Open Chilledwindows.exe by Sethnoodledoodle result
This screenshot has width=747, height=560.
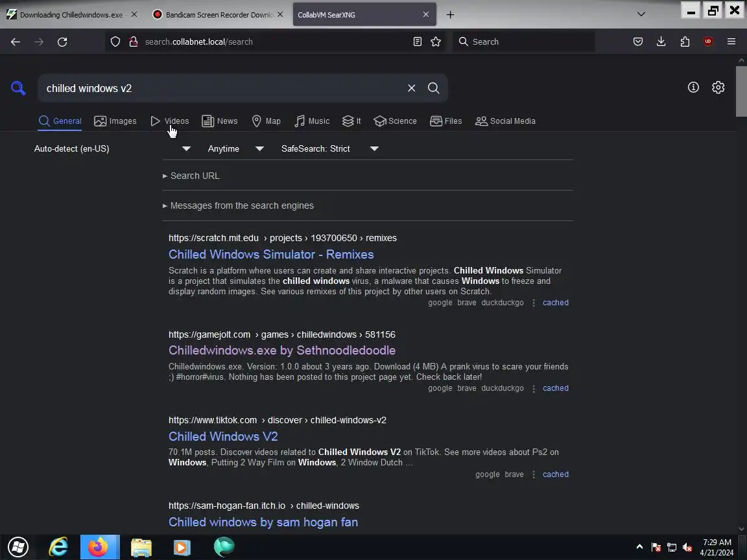click(282, 350)
